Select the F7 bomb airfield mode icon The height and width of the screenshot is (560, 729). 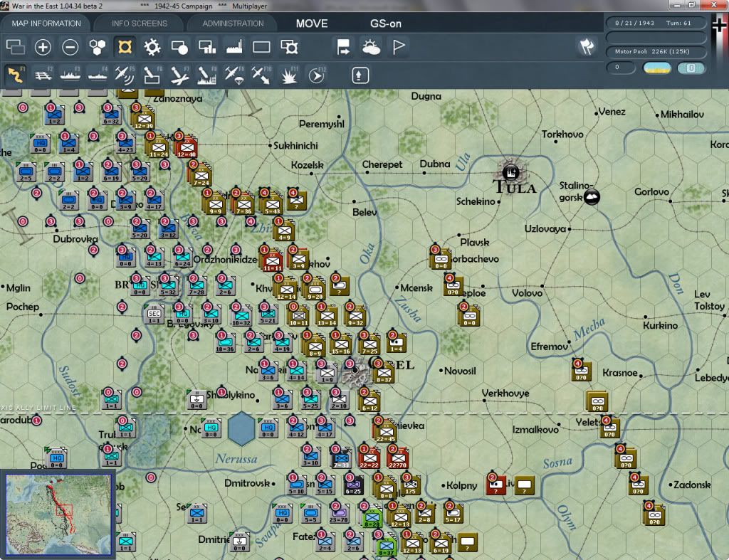tap(179, 75)
